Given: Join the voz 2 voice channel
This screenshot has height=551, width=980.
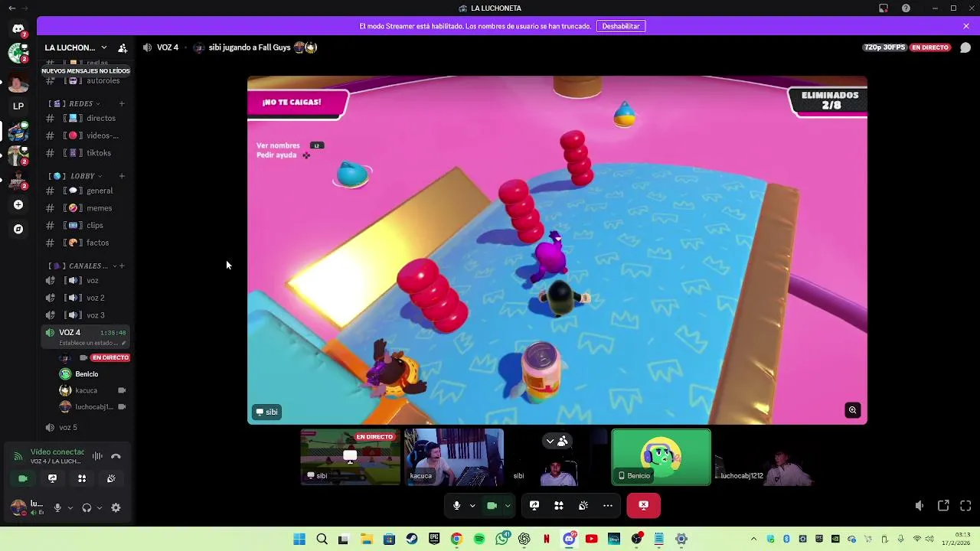Looking at the screenshot, I should click(x=86, y=298).
